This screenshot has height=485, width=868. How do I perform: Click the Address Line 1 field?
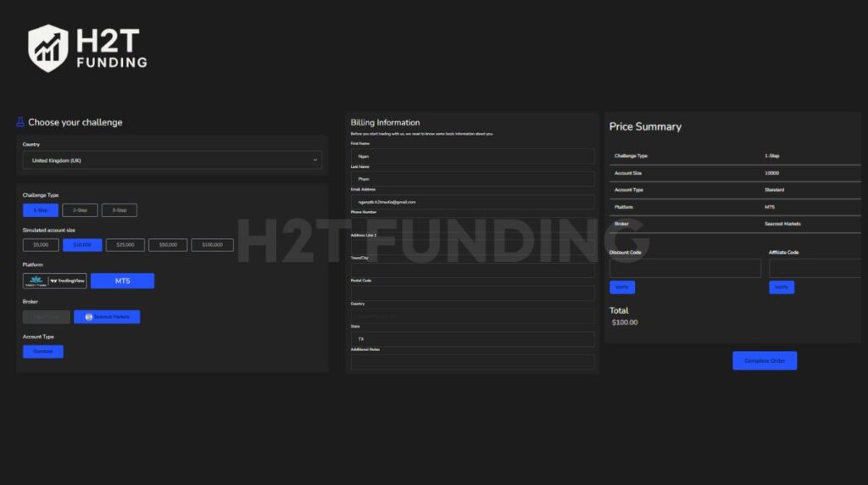(x=472, y=247)
